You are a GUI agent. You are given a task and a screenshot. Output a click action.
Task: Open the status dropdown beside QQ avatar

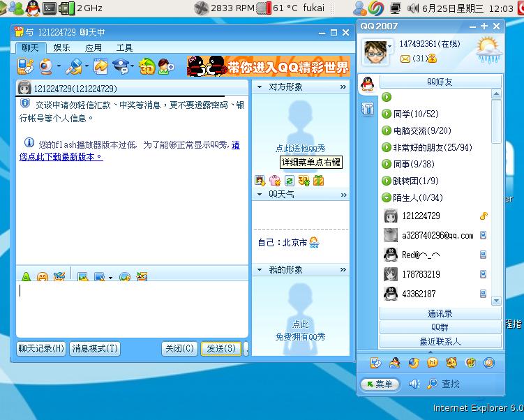389,45
